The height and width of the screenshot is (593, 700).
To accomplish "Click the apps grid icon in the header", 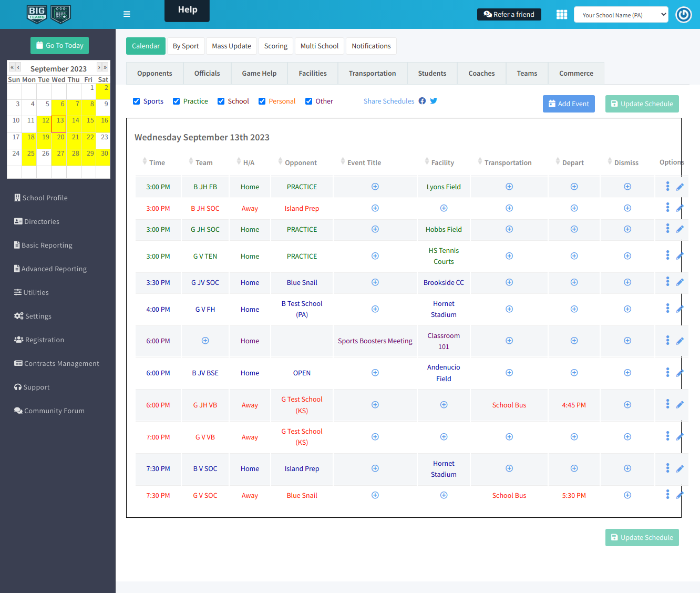I will click(561, 14).
